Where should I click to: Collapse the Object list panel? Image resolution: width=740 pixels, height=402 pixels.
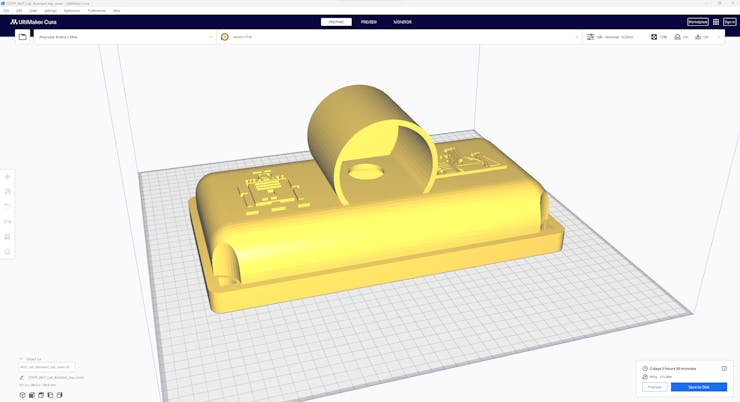click(31, 359)
